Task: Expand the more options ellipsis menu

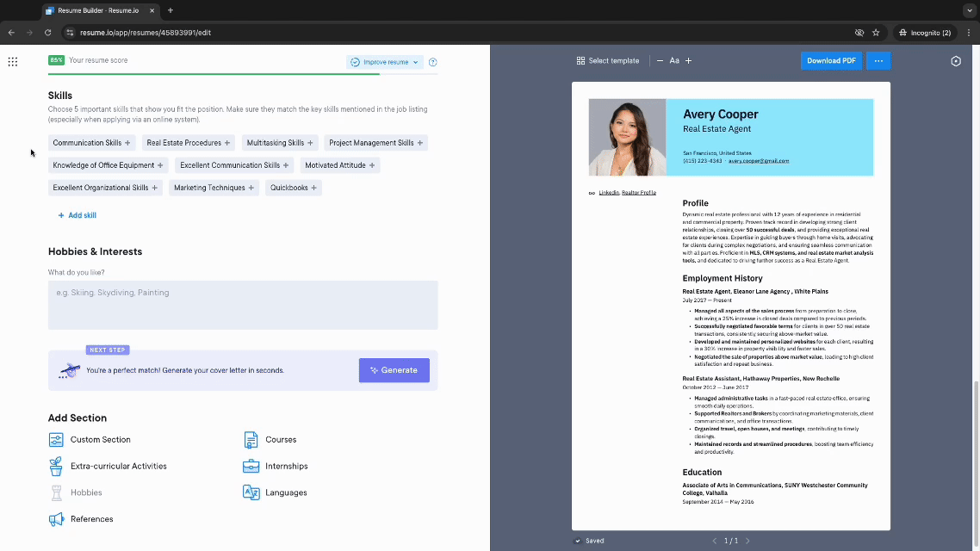Action: (x=878, y=60)
